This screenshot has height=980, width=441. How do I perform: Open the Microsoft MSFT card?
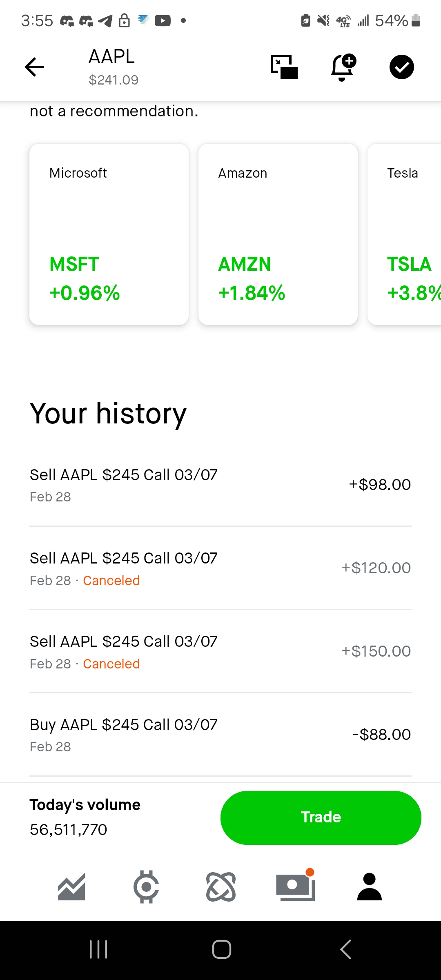click(x=109, y=234)
